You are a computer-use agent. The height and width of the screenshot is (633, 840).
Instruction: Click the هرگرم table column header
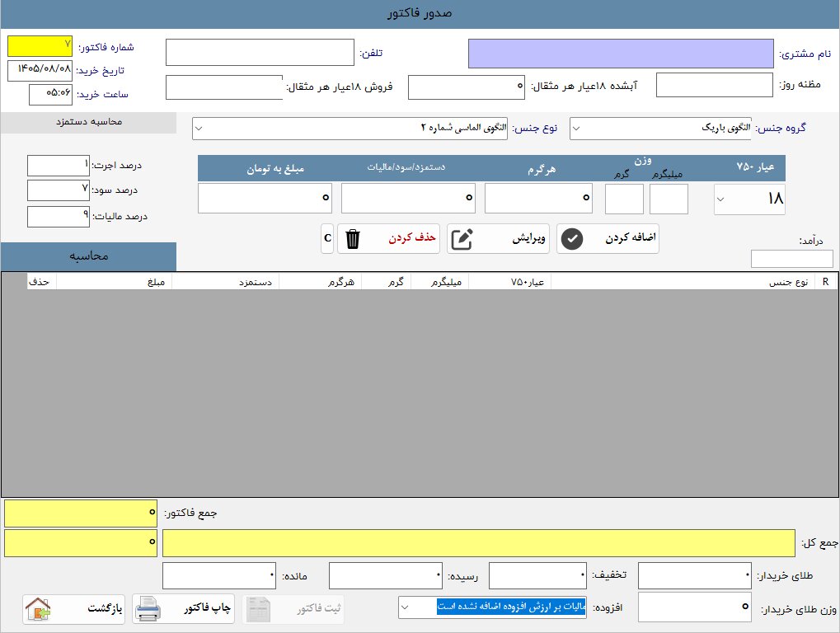pyautogui.click(x=321, y=282)
